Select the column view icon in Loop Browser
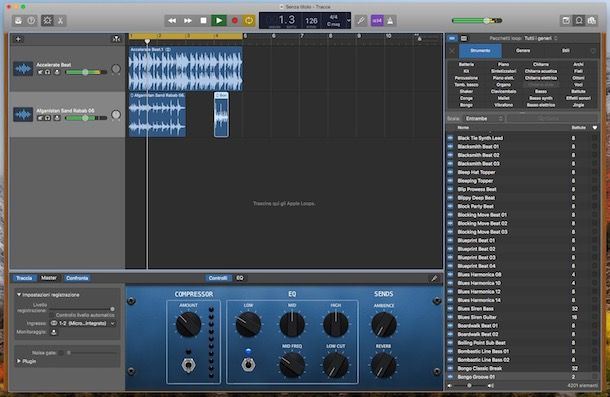Screen dimensions: 610x397 pos(464,38)
